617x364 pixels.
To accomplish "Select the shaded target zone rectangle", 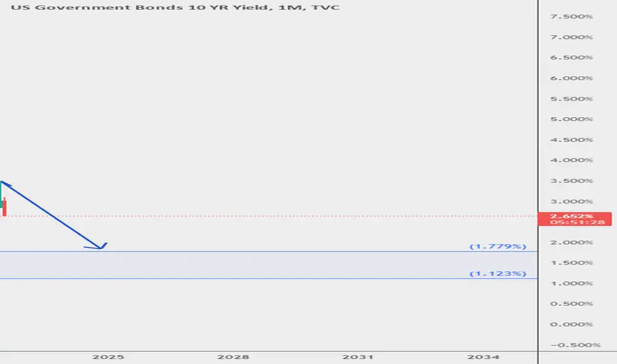I will click(x=269, y=265).
